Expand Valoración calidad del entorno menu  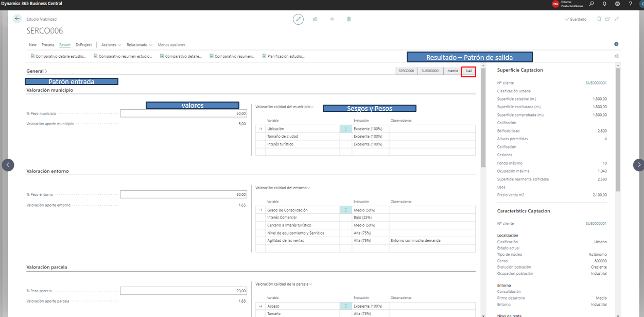[x=283, y=188]
